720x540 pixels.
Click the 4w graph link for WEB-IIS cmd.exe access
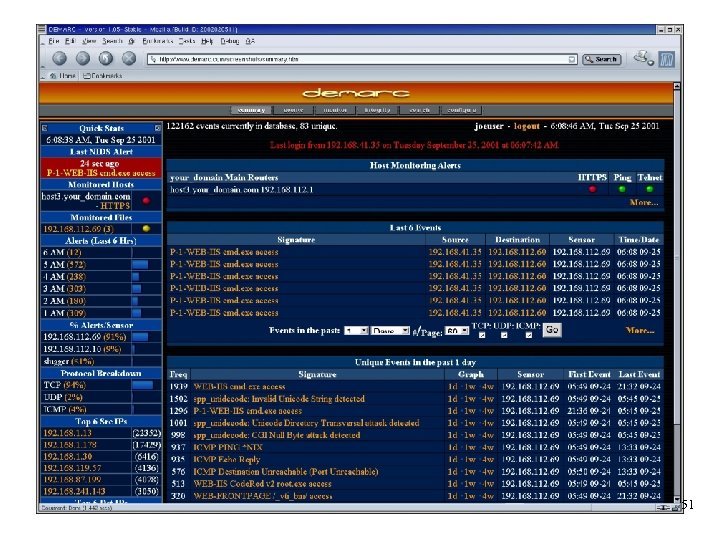(x=488, y=387)
